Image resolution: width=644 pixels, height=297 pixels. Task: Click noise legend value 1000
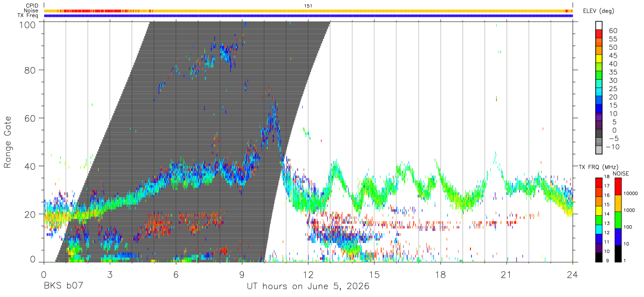pos(629,210)
